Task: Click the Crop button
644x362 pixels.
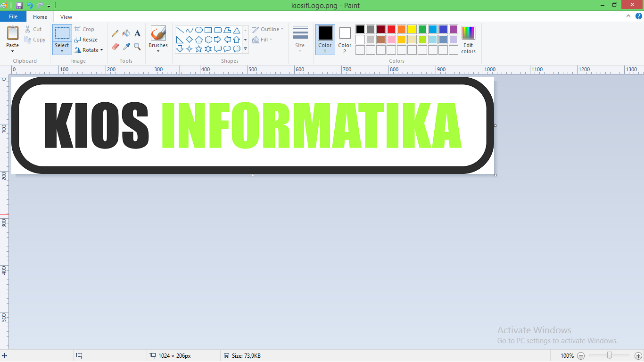Action: coord(85,29)
